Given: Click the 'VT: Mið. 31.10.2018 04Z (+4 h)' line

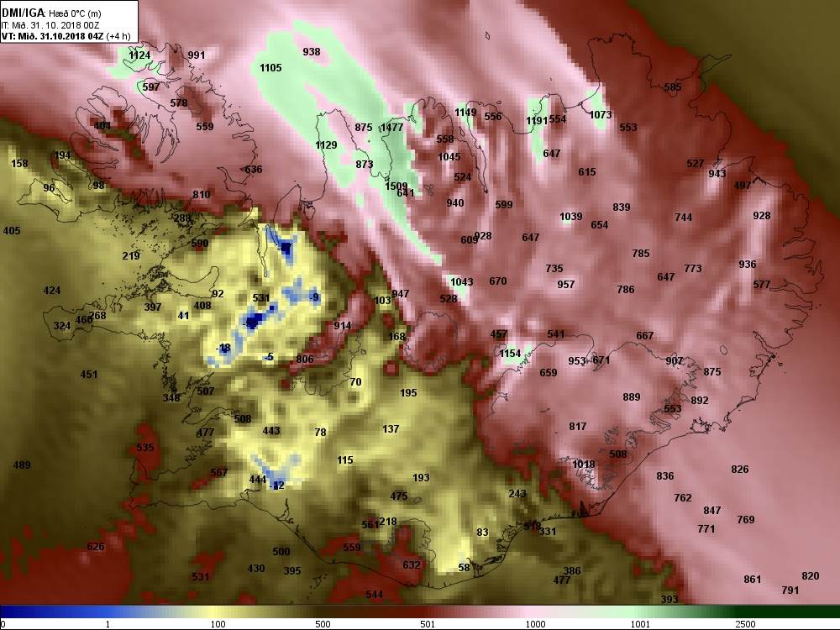Looking at the screenshot, I should point(66,36).
